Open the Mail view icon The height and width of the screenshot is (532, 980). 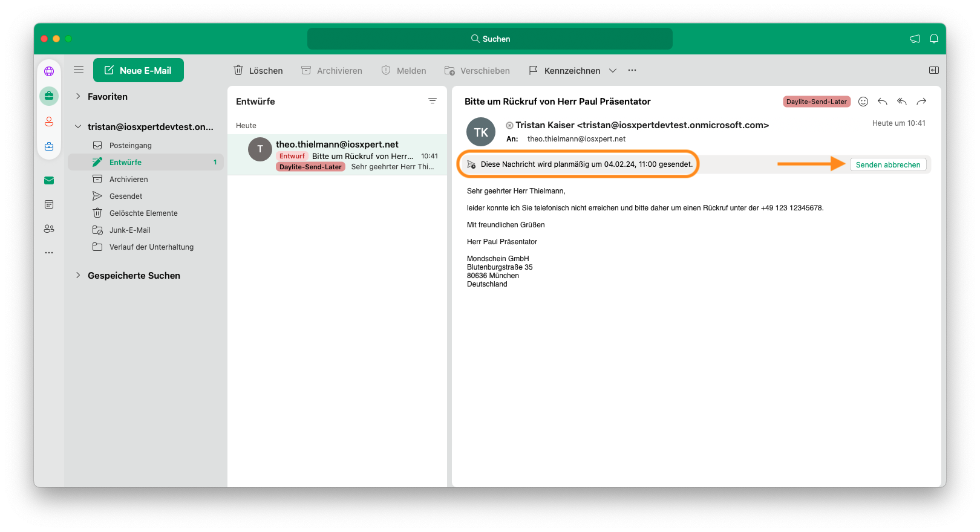pos(49,180)
